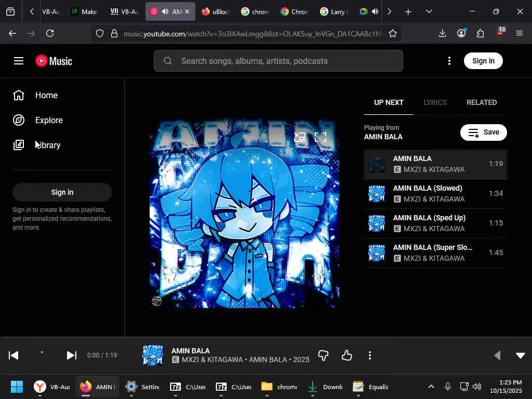Collapse the player page with down arrow
This screenshot has height=399, width=532.
pos(521,355)
